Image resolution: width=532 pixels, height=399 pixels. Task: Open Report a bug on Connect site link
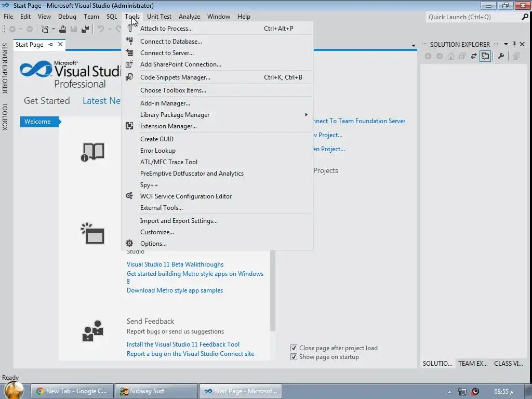click(190, 353)
